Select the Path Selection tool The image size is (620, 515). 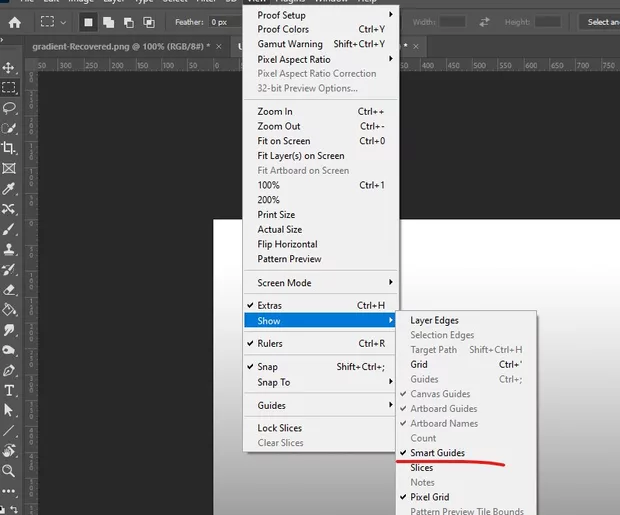tap(9, 411)
